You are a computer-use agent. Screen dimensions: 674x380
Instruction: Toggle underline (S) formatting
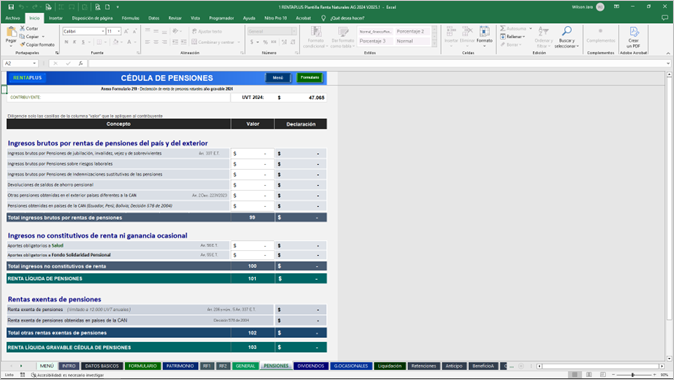pos(83,42)
